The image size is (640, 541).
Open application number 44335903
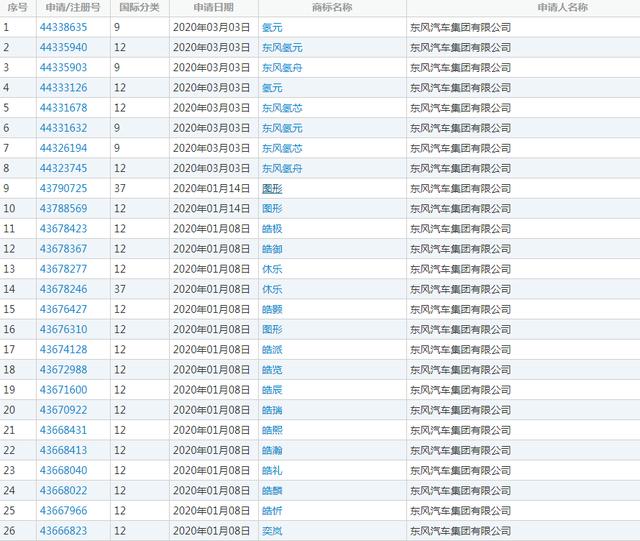click(x=63, y=67)
